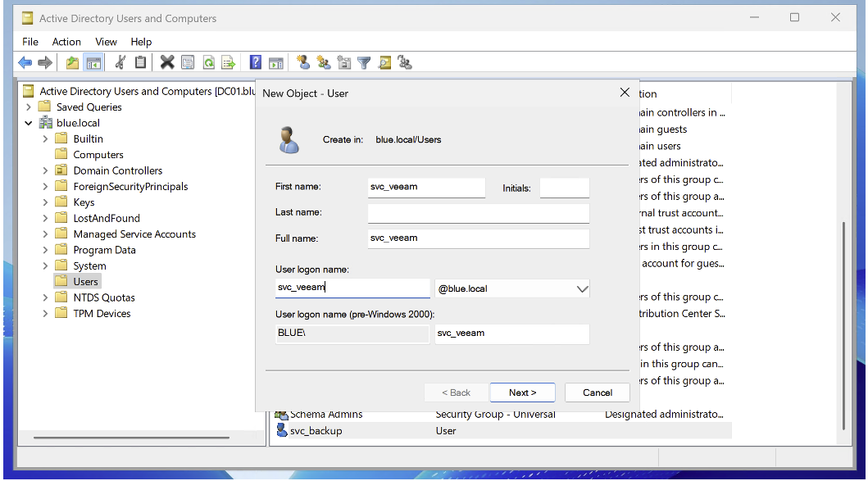Click the Filter funnel toolbar icon
The height and width of the screenshot is (481, 868).
tap(364, 62)
